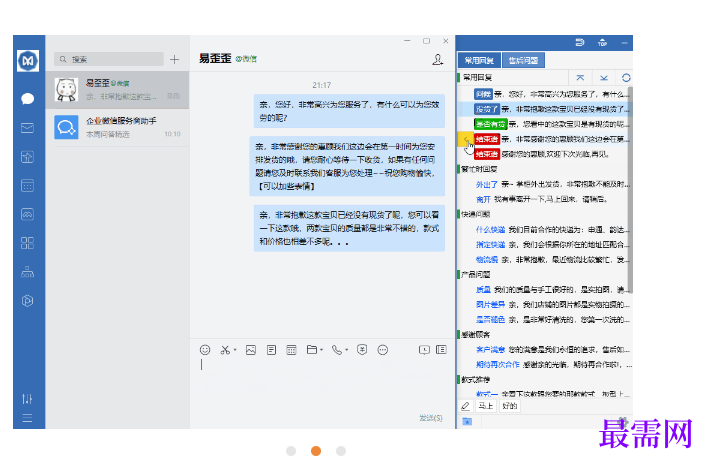Click the user avatar logo at sidebar top
Image resolution: width=711 pixels, height=465 pixels.
[28, 60]
